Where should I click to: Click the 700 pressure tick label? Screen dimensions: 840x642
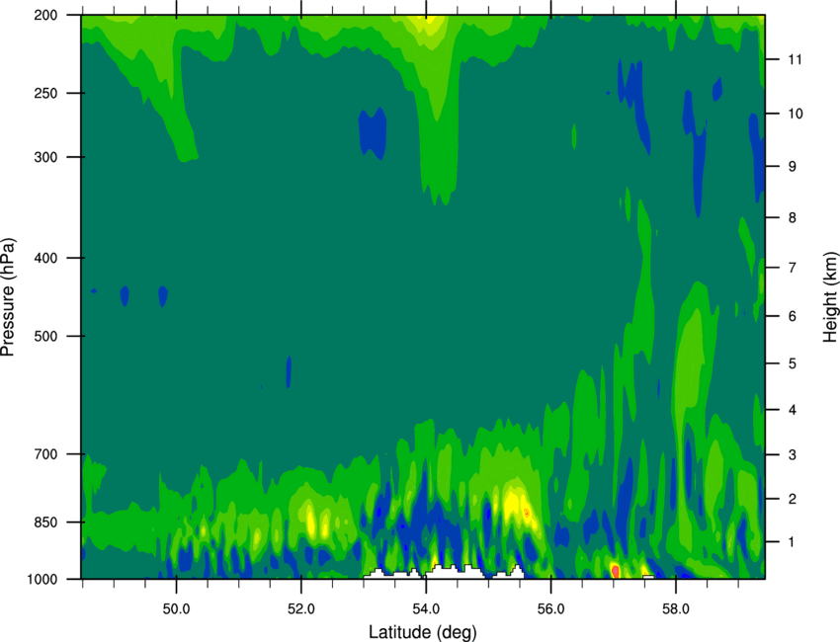point(45,454)
